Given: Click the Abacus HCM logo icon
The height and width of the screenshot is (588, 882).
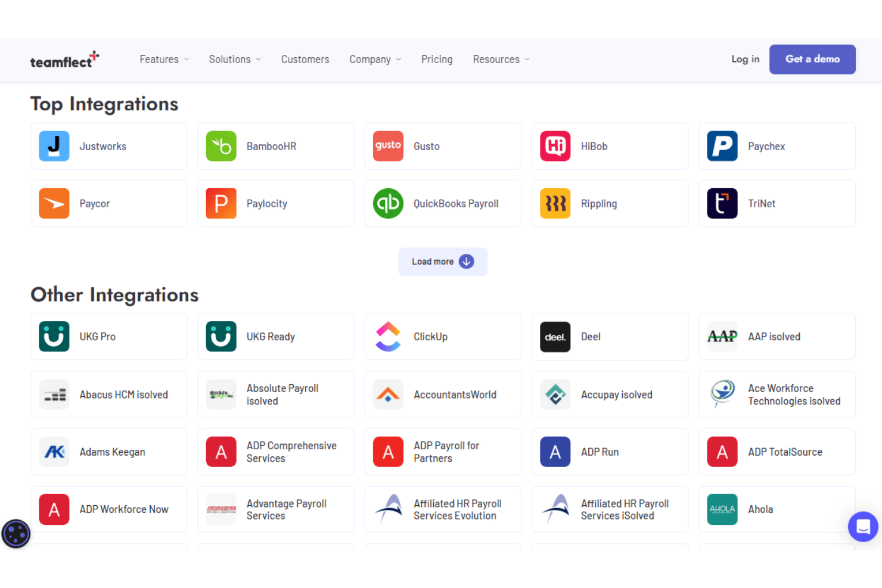Looking at the screenshot, I should [x=54, y=394].
